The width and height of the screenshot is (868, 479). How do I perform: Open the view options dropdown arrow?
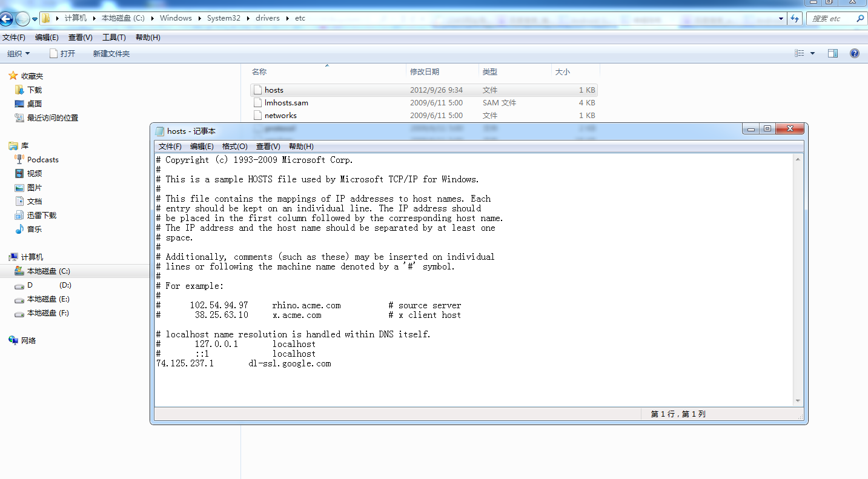[812, 53]
